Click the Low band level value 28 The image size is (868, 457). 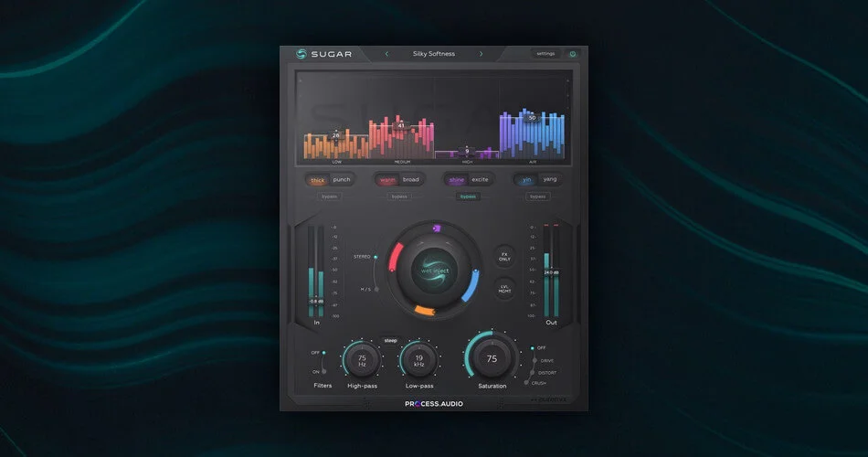[x=336, y=135]
